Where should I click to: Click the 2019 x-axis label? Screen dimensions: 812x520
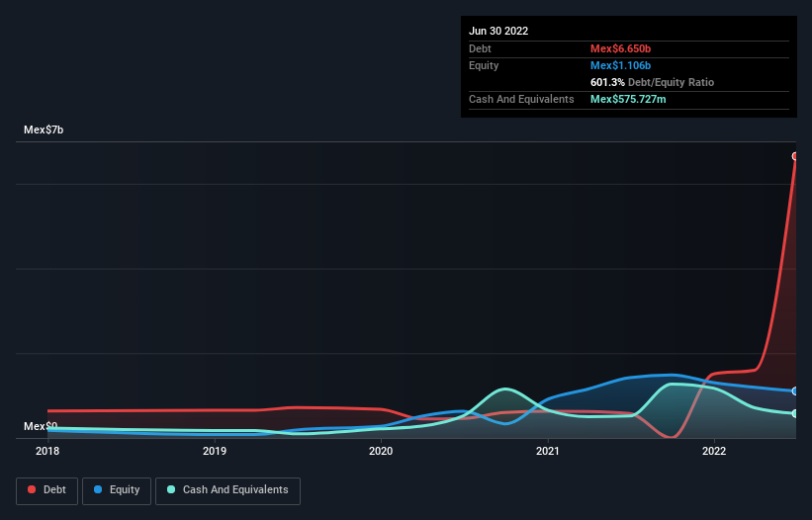[x=215, y=451]
